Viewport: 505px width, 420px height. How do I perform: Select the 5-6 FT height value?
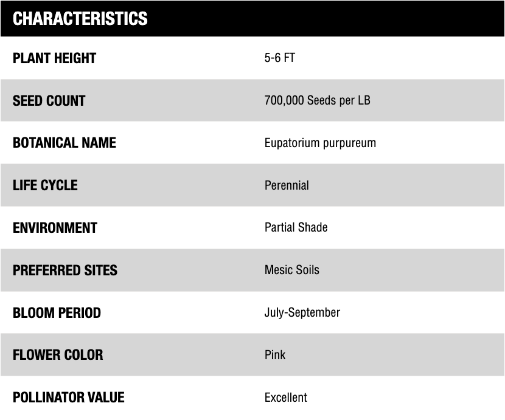point(279,58)
